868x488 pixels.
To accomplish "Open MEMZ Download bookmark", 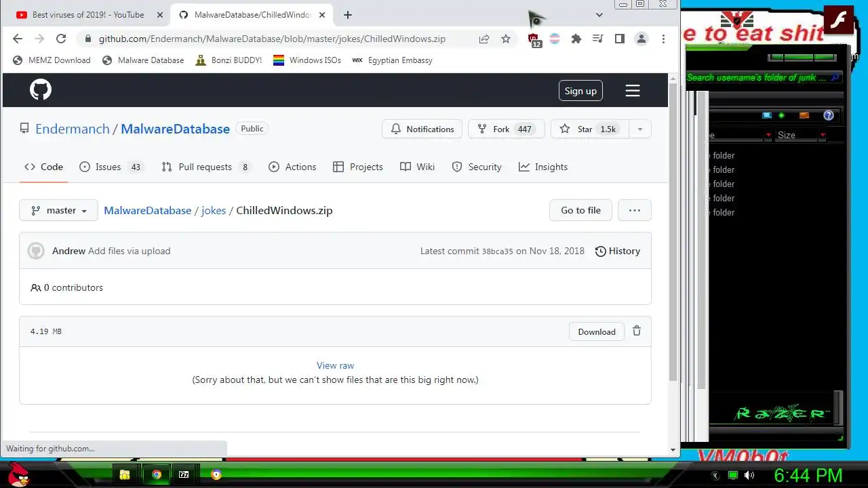I will pyautogui.click(x=52, y=60).
